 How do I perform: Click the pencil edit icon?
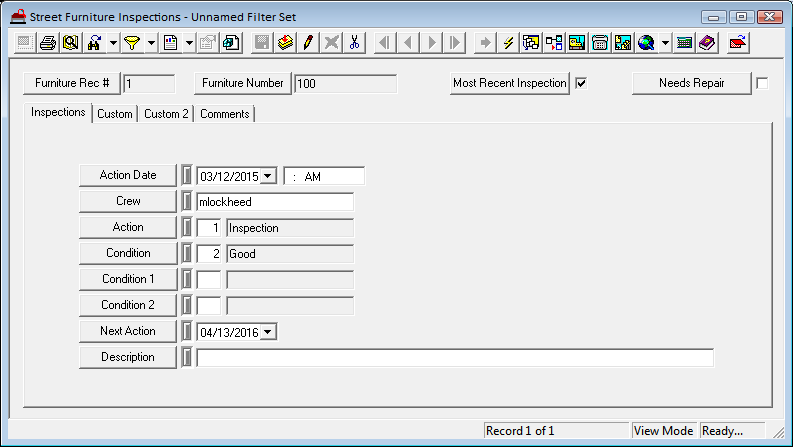(x=308, y=43)
